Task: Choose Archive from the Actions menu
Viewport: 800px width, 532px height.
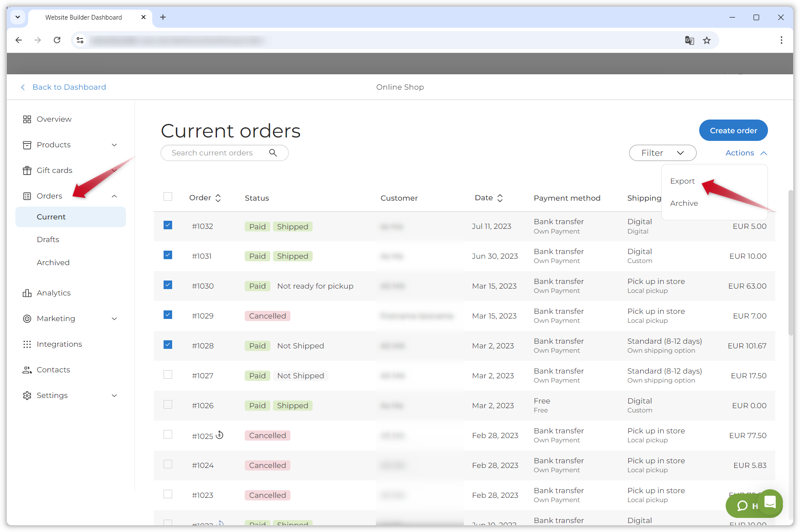Action: tap(684, 203)
